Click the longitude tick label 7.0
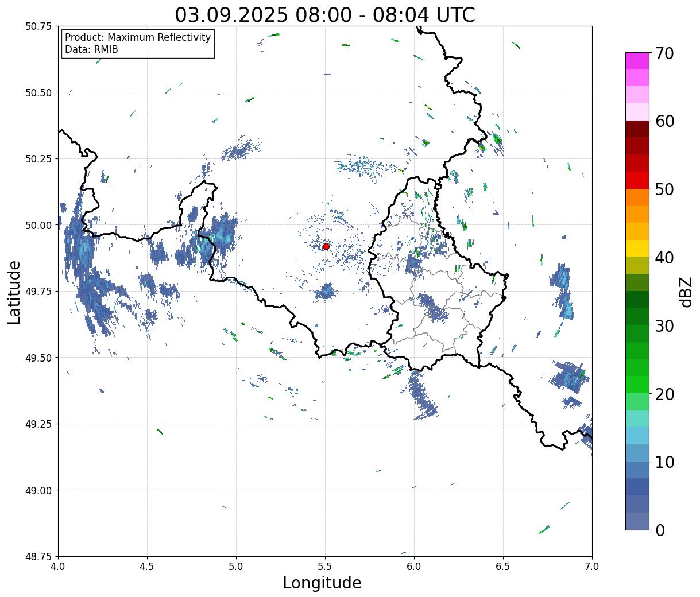The width and height of the screenshot is (700, 597). click(592, 567)
